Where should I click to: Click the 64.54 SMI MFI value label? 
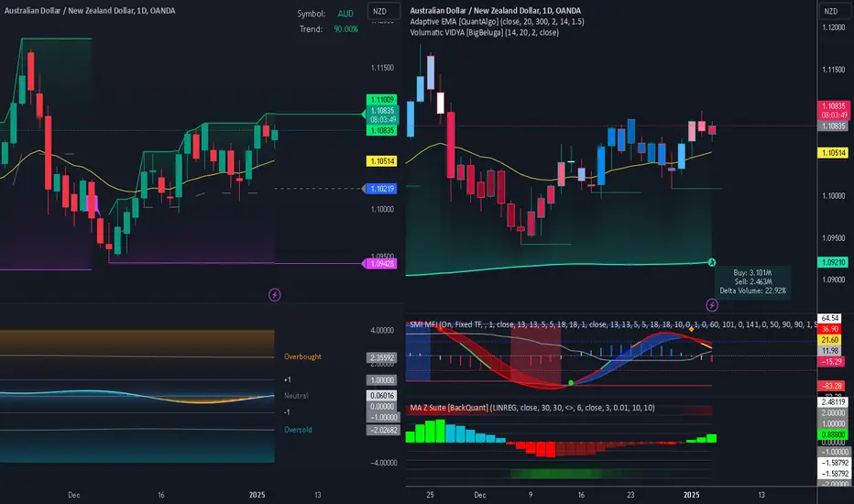829,318
